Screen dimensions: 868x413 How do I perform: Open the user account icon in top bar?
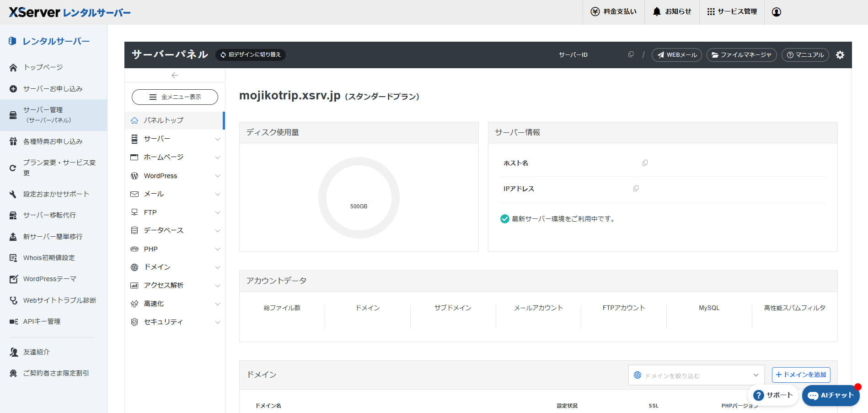(x=777, y=12)
